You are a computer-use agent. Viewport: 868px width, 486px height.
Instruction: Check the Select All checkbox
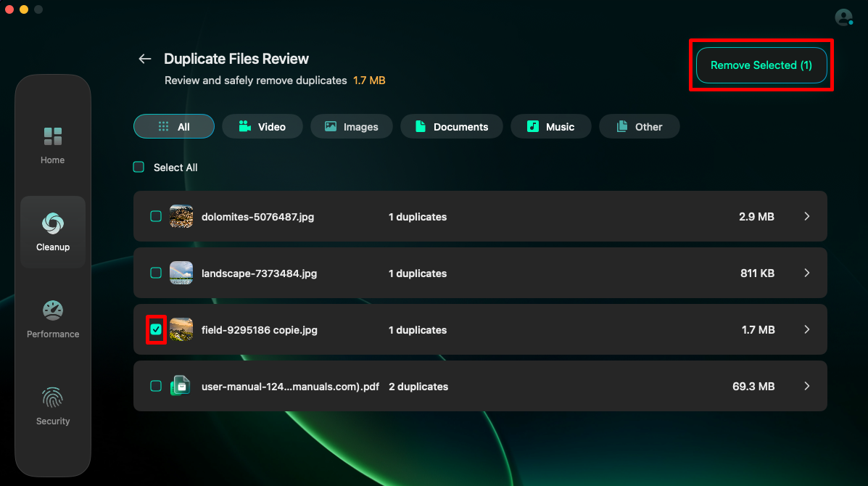tap(139, 167)
